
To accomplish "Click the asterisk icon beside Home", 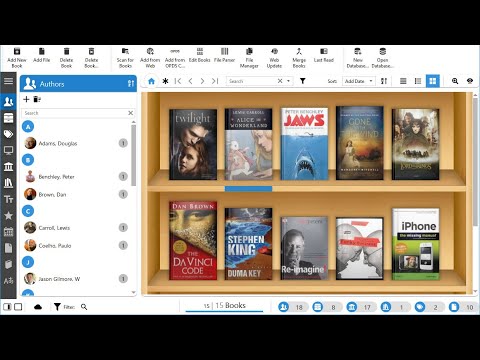I will (165, 81).
